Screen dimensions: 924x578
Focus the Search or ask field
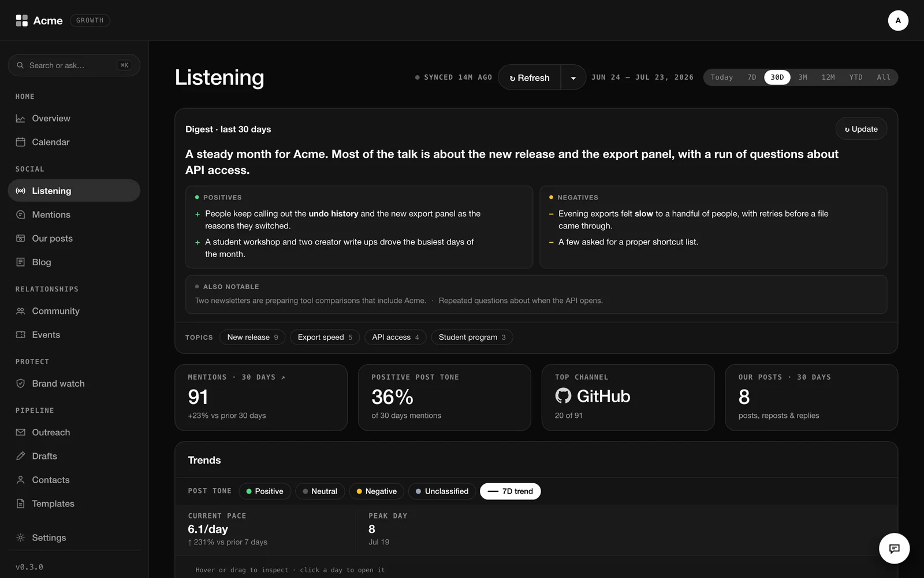(x=74, y=65)
